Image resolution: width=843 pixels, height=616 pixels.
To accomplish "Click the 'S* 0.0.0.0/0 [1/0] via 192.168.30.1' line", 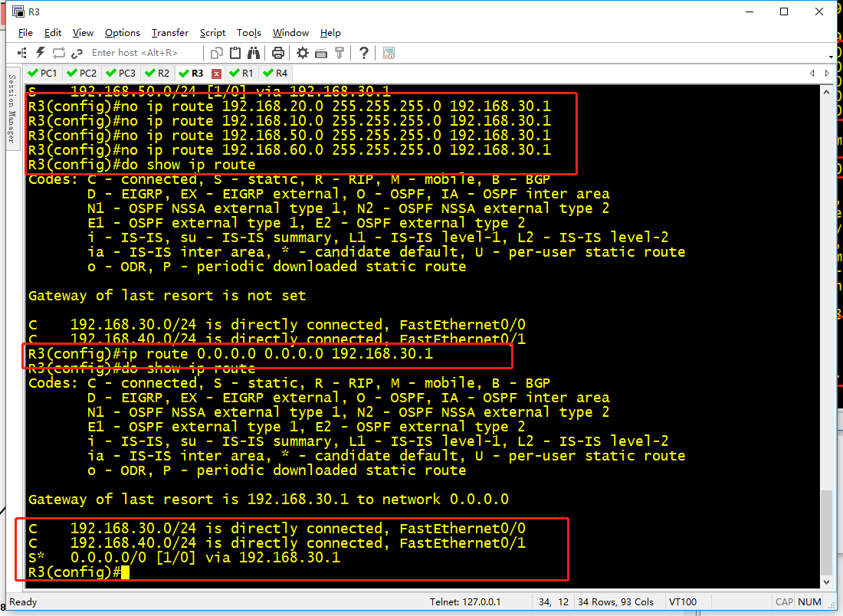I will point(185,558).
